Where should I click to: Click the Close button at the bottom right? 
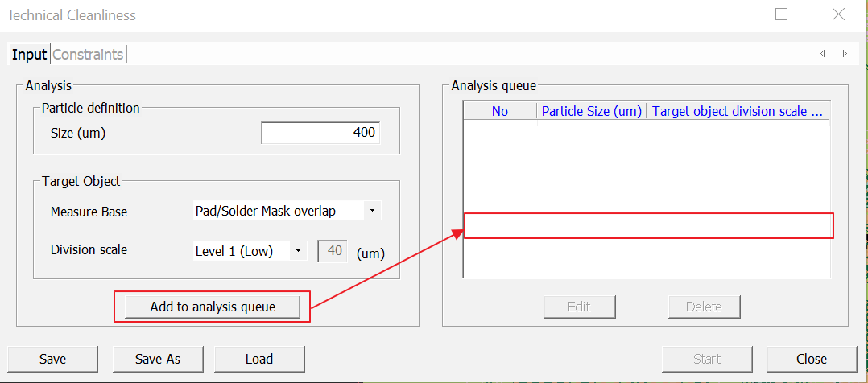pyautogui.click(x=812, y=359)
